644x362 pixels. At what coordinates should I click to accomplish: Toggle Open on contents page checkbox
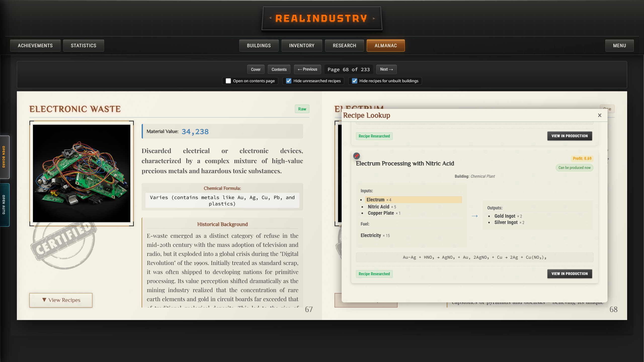pyautogui.click(x=228, y=81)
